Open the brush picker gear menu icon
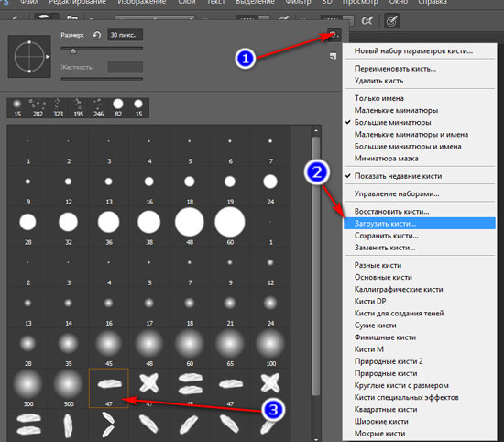Screen dimensions: 504x442 (334, 34)
